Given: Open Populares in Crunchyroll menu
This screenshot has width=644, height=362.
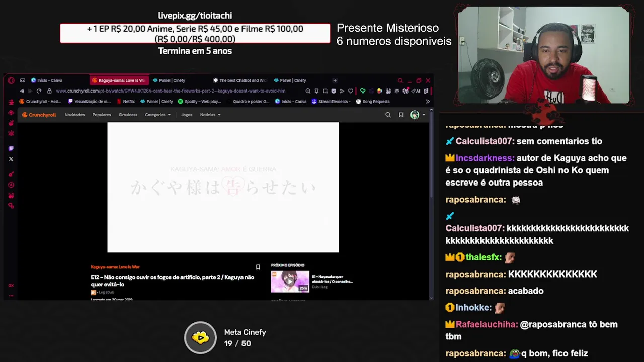Looking at the screenshot, I should click(102, 115).
